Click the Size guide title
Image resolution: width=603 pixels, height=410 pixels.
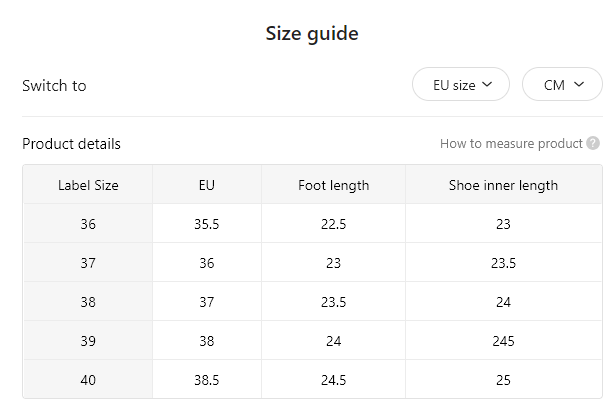click(312, 33)
